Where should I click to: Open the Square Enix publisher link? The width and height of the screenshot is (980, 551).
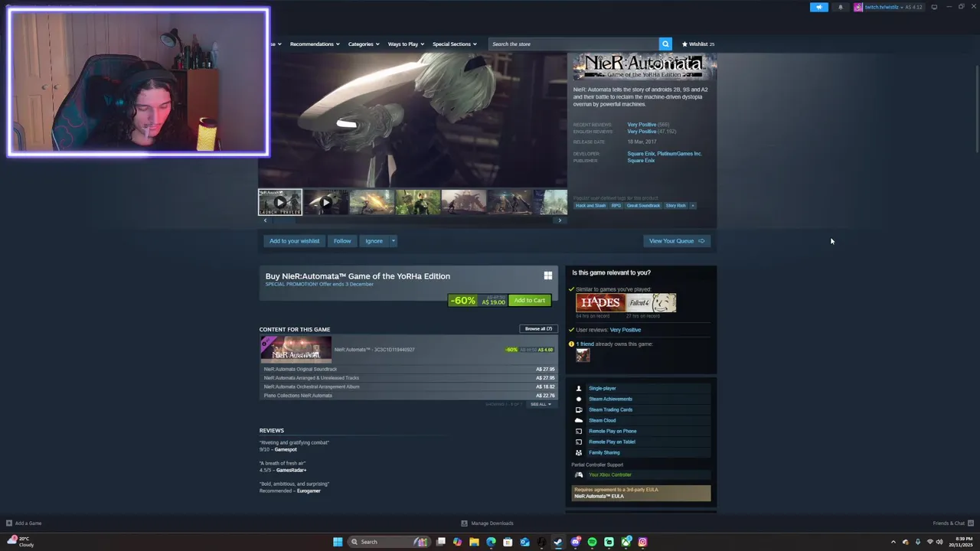coord(641,161)
